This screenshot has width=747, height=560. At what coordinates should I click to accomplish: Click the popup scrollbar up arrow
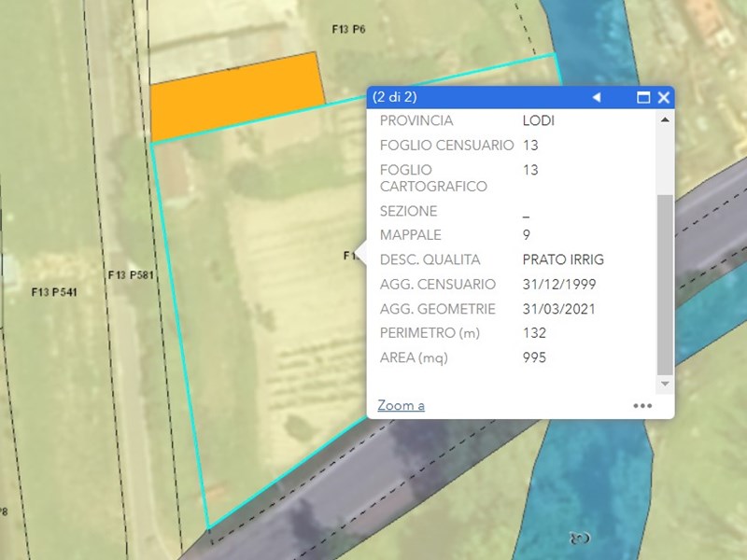[x=665, y=120]
